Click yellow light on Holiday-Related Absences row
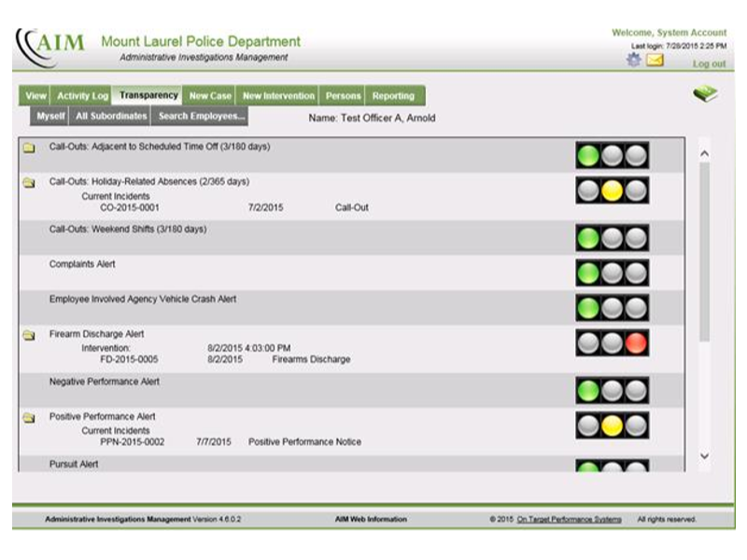The height and width of the screenshot is (560, 747). click(x=612, y=190)
